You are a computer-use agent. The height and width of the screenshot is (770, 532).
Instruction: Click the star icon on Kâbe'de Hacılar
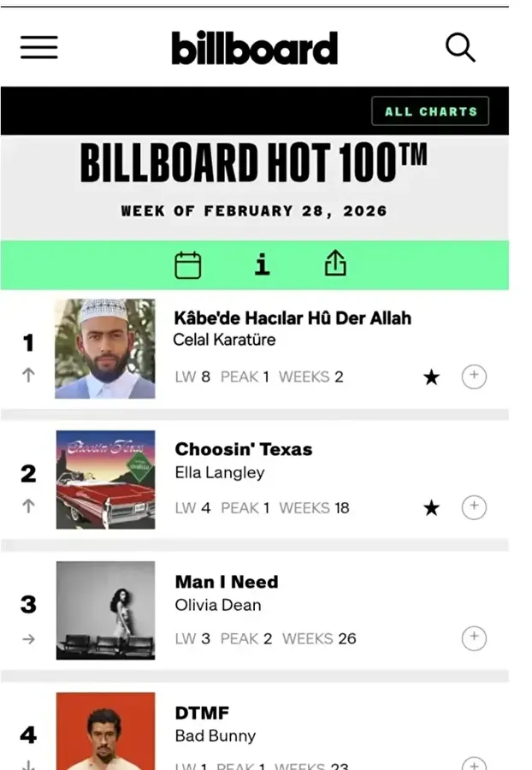[x=432, y=377]
